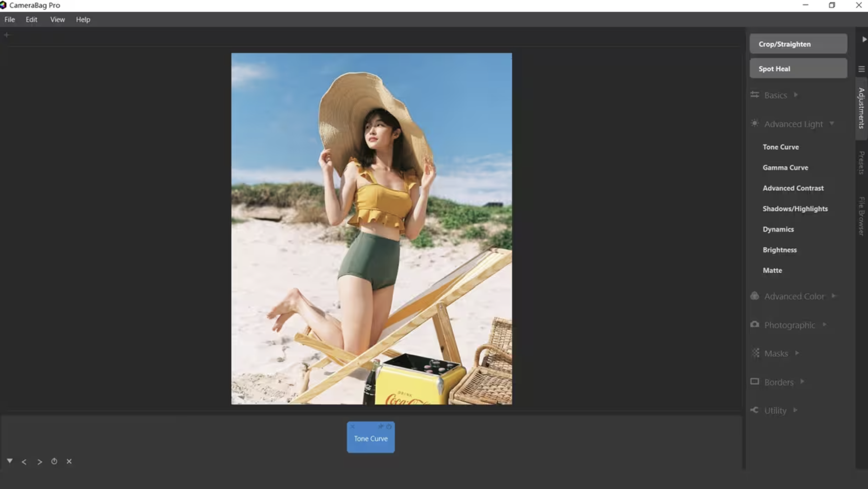The image size is (868, 489).
Task: Add the Shadows/Highlights adjustment
Action: [x=795, y=209]
